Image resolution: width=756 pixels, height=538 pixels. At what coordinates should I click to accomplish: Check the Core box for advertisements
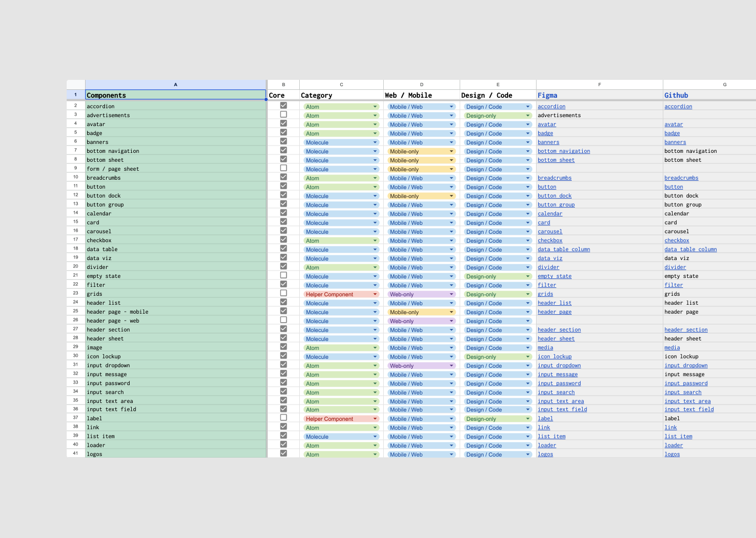[283, 115]
